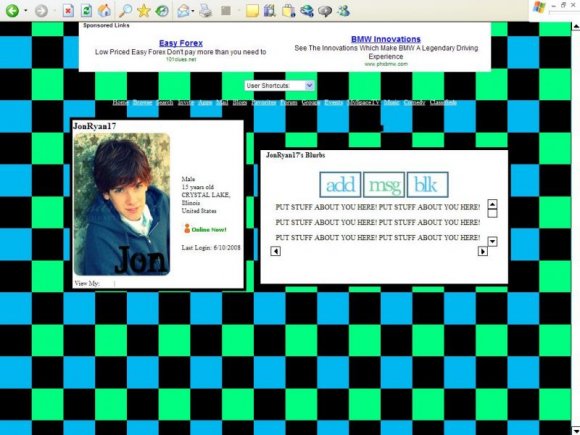
Task: Click the Print toolbar icon
Action: pyautogui.click(x=206, y=11)
